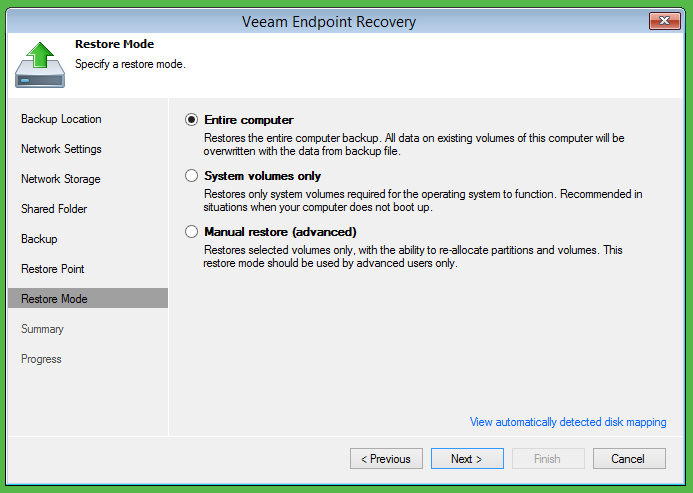Viewport: 693px width, 493px height.
Task: Open the Network Settings step
Action: (x=61, y=149)
